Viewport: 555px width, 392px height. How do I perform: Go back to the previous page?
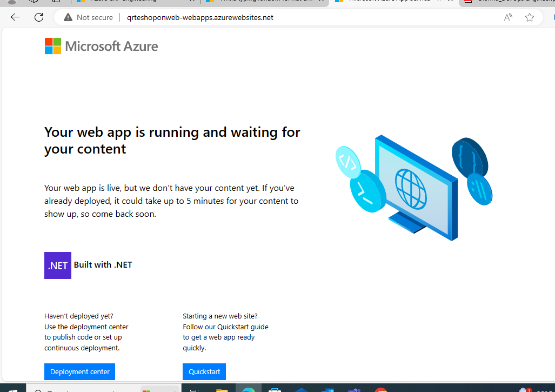pyautogui.click(x=15, y=17)
